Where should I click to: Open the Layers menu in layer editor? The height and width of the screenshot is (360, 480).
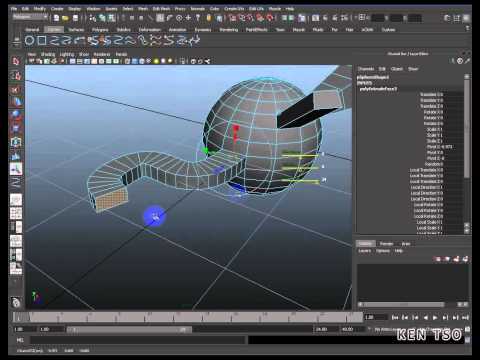pos(364,251)
